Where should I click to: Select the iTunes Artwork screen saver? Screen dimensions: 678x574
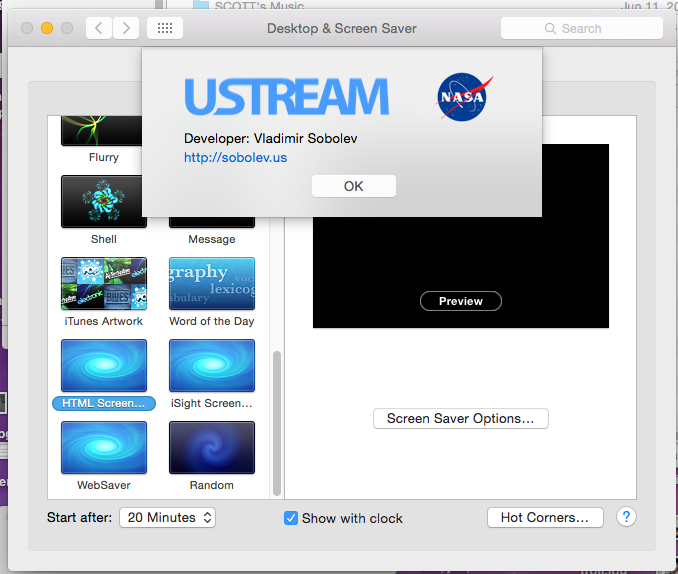[104, 283]
